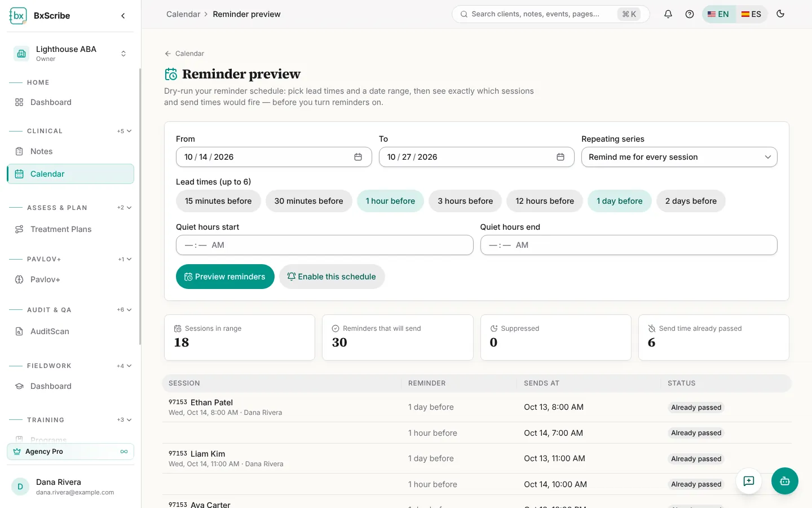Open the chat assistant robot button
The height and width of the screenshot is (508, 812).
785,481
